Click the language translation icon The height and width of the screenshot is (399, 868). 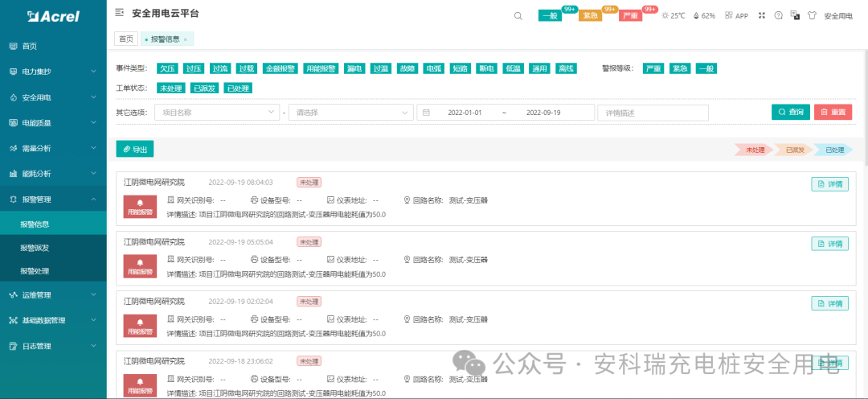[x=795, y=15]
